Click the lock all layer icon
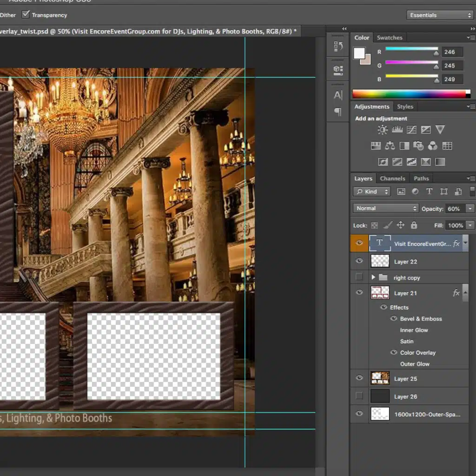The width and height of the screenshot is (476, 476). point(414,225)
